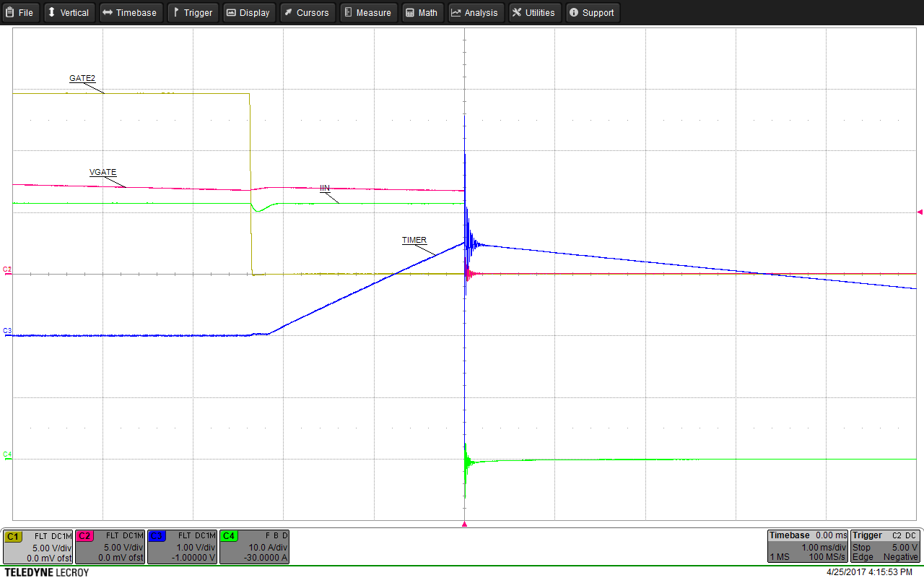Screen dimensions: 924x578
Task: Open Trigger settings showing C2 DC Stop
Action: pos(885,547)
